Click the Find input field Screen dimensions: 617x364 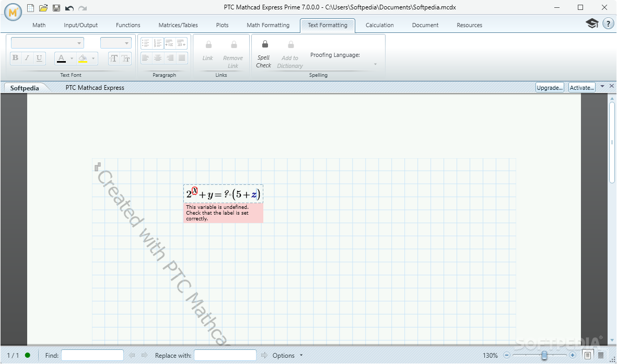(x=92, y=355)
